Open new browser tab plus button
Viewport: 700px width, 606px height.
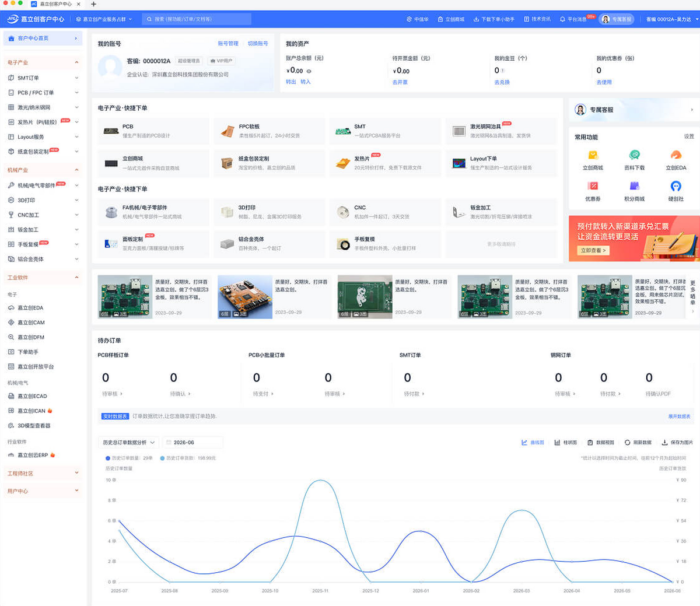coord(93,4)
